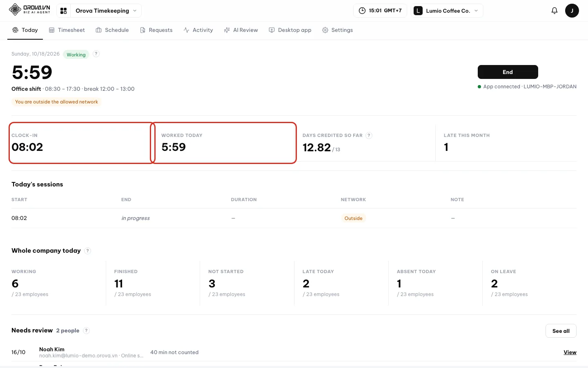Open the Lumio Coffee Co. company dropdown
Viewport: 588px width, 368px height.
pyautogui.click(x=447, y=11)
